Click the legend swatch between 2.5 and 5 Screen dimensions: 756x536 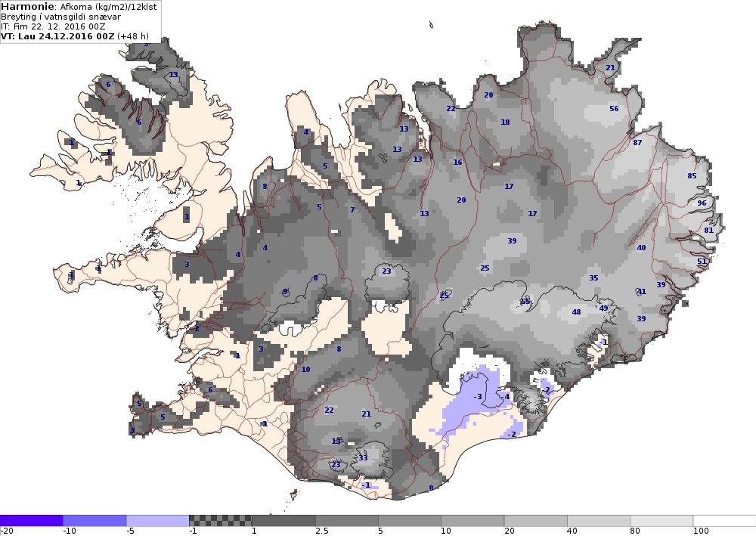click(347, 521)
